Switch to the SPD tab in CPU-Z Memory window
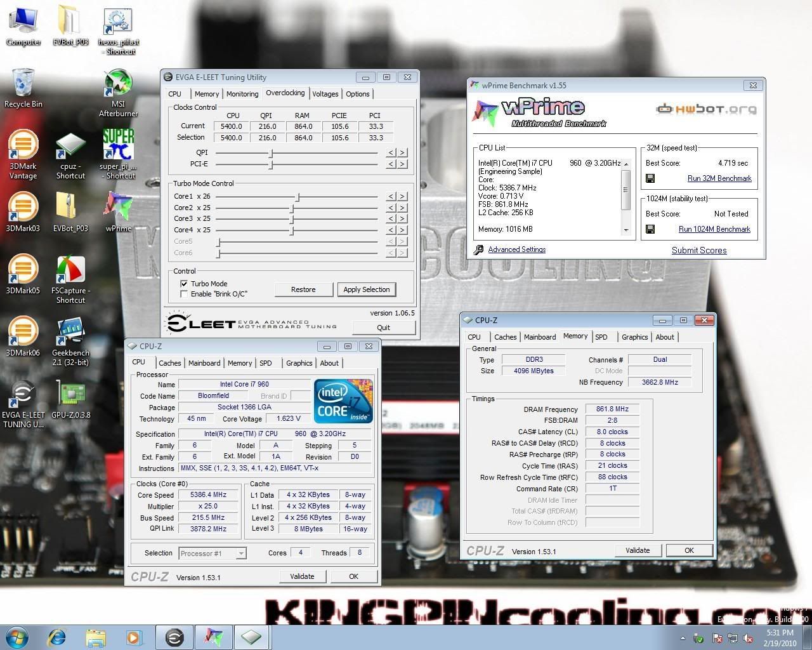The width and height of the screenshot is (812, 650). coord(601,337)
